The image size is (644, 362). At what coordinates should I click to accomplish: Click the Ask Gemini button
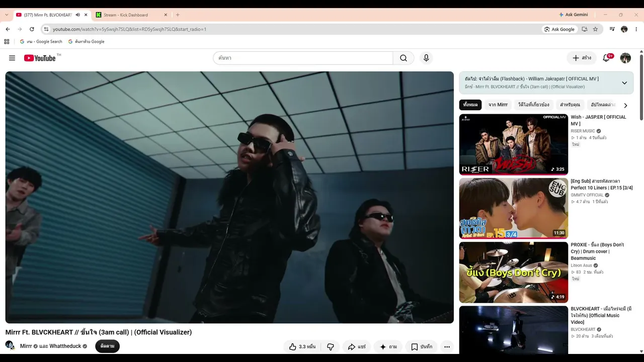coord(574,15)
